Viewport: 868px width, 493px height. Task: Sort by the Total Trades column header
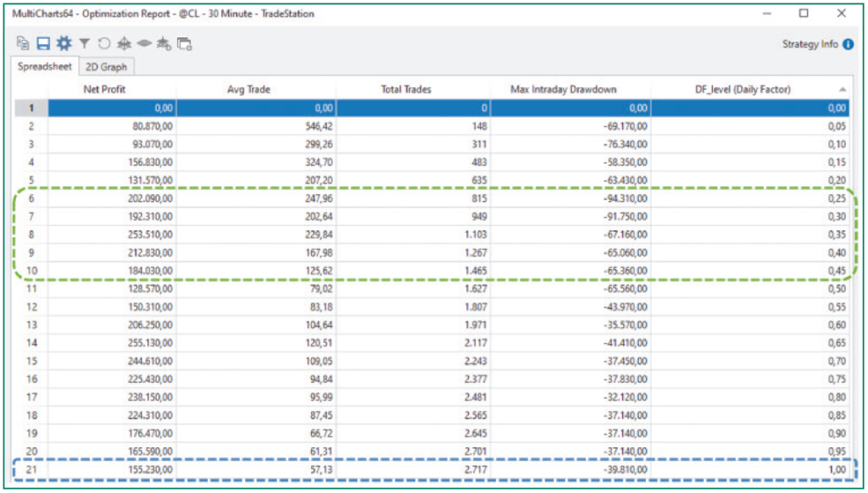pos(406,89)
